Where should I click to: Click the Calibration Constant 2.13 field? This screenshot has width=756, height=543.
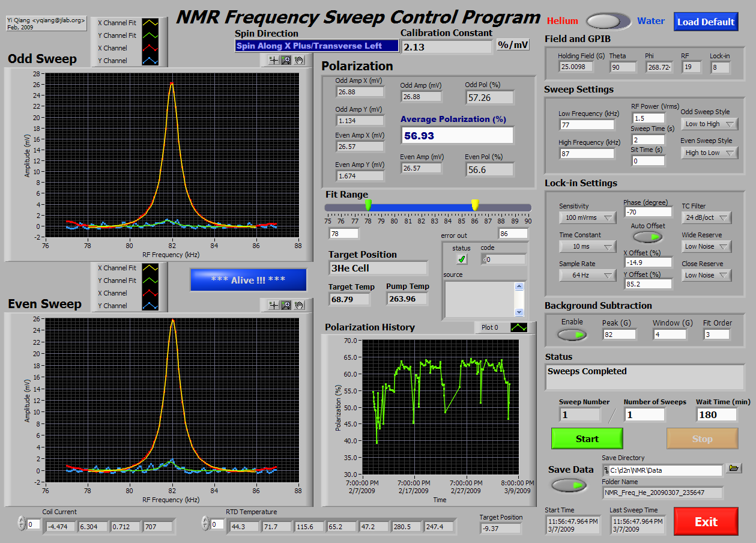[446, 47]
